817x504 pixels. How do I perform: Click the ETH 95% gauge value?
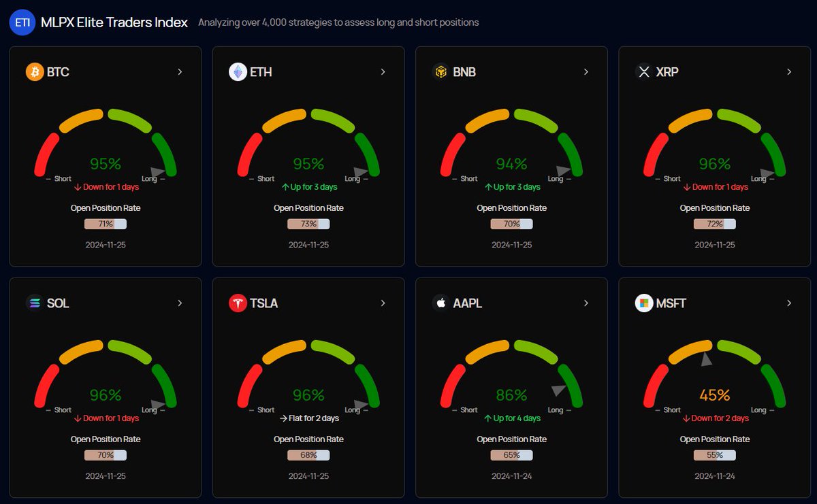pyautogui.click(x=308, y=164)
